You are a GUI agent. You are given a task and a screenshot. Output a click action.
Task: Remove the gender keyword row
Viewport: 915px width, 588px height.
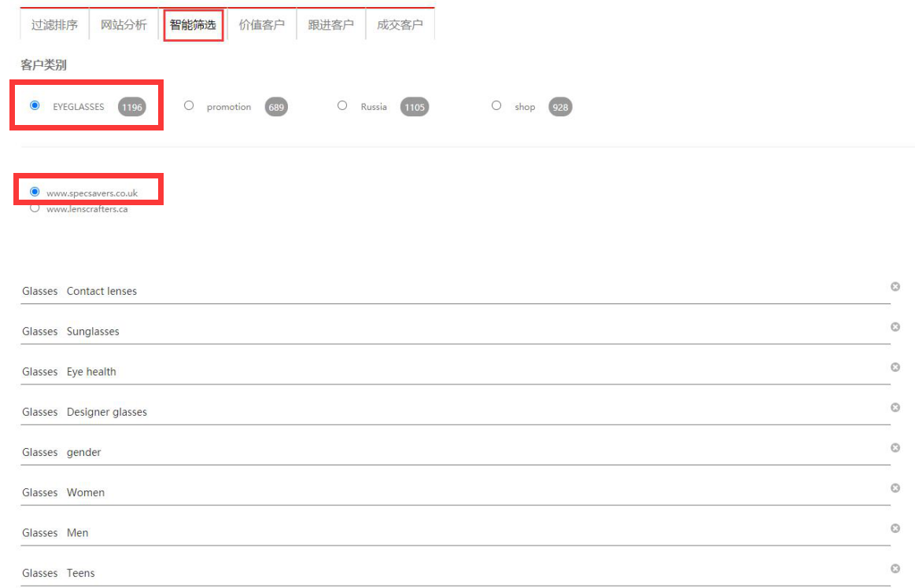coord(895,448)
